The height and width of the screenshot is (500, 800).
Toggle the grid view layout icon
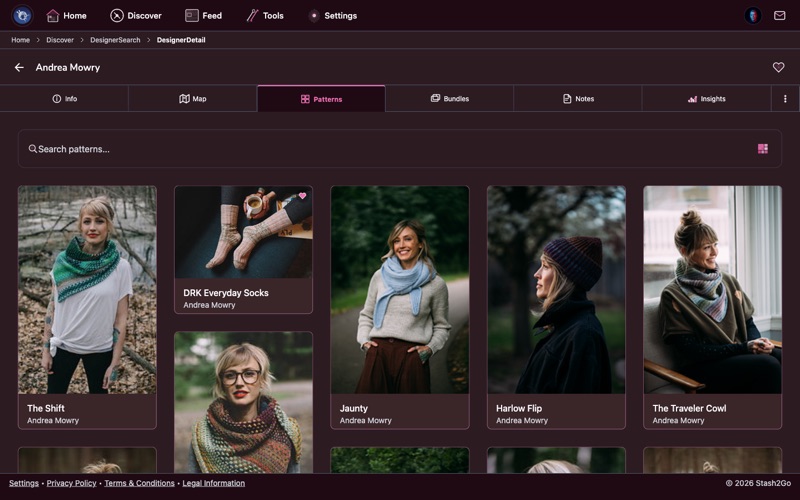(x=763, y=148)
